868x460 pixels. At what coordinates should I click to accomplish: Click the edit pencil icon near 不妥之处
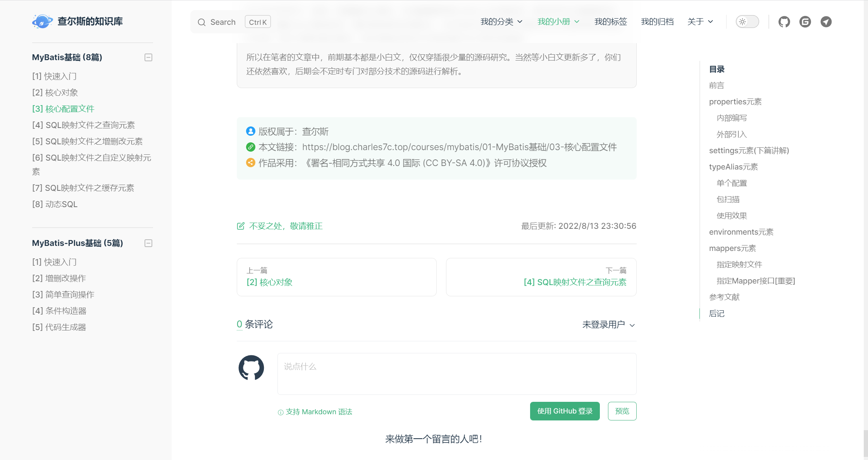click(x=241, y=226)
